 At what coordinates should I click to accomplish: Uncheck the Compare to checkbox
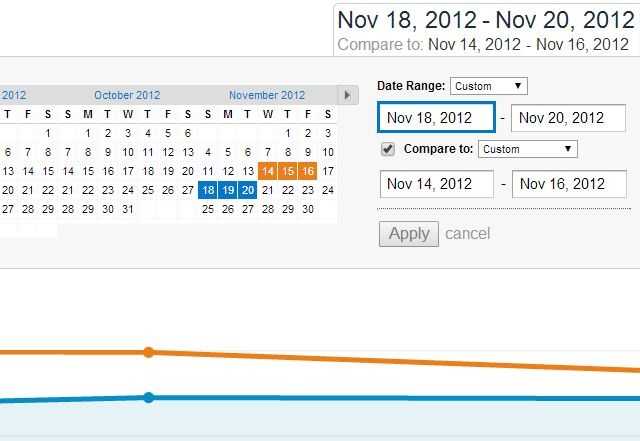(388, 149)
